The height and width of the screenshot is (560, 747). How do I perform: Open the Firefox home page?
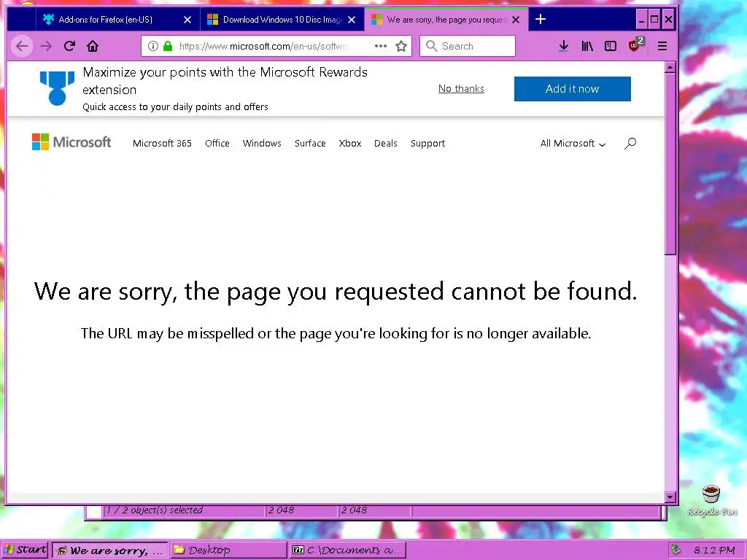(x=93, y=46)
